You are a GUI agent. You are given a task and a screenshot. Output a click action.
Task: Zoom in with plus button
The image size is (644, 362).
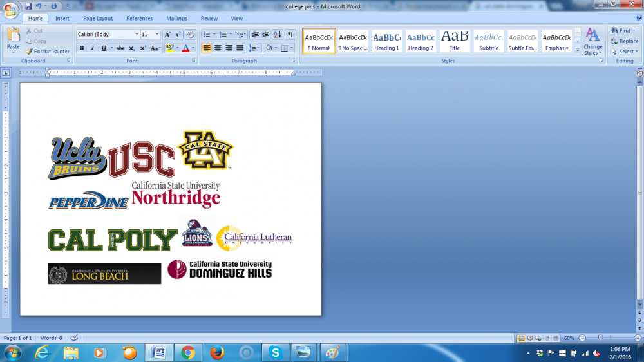(x=638, y=338)
